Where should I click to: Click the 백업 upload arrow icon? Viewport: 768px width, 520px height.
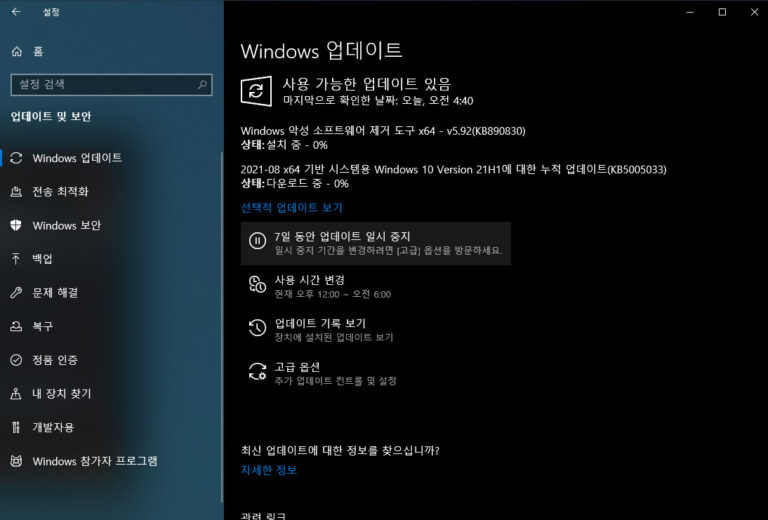point(16,259)
